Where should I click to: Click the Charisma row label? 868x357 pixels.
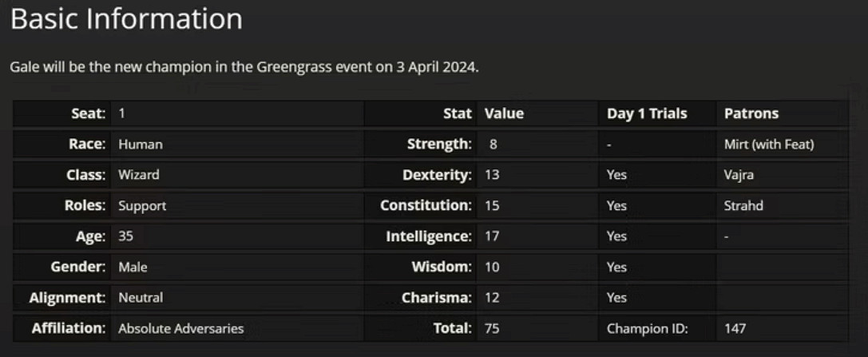(437, 297)
